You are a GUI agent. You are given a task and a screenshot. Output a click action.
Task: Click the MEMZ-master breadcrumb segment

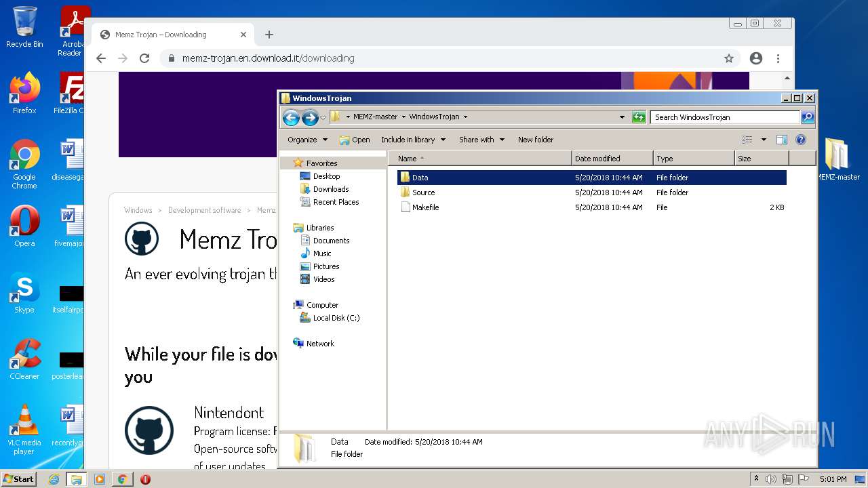(375, 117)
